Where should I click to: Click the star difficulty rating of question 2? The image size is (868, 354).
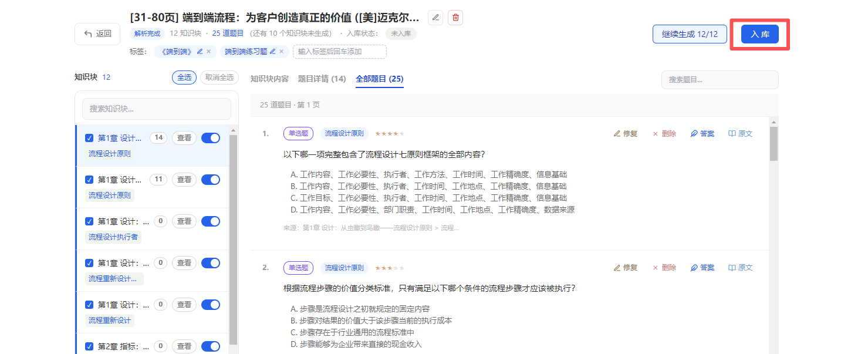coord(390,268)
